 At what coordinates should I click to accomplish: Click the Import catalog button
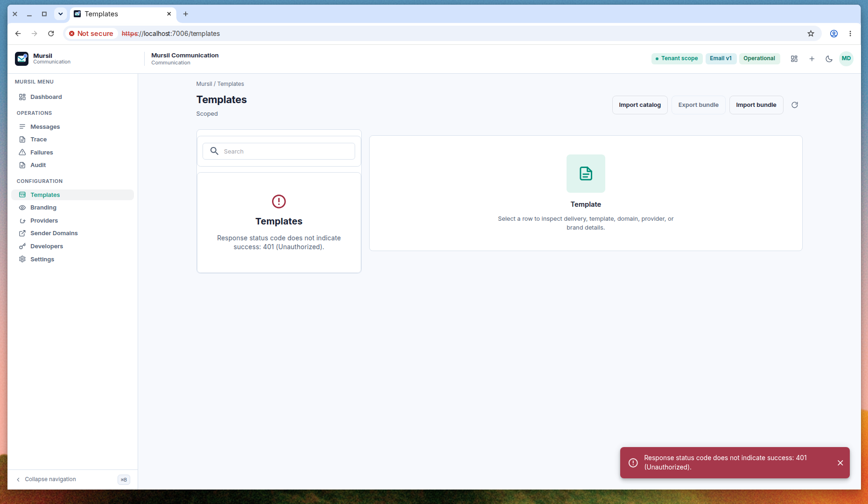tap(640, 105)
